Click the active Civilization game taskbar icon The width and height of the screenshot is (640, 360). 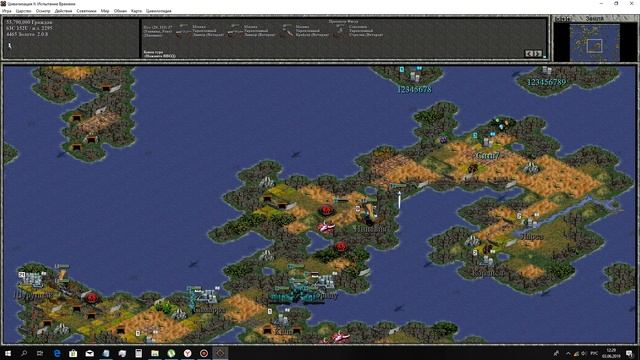(220, 353)
